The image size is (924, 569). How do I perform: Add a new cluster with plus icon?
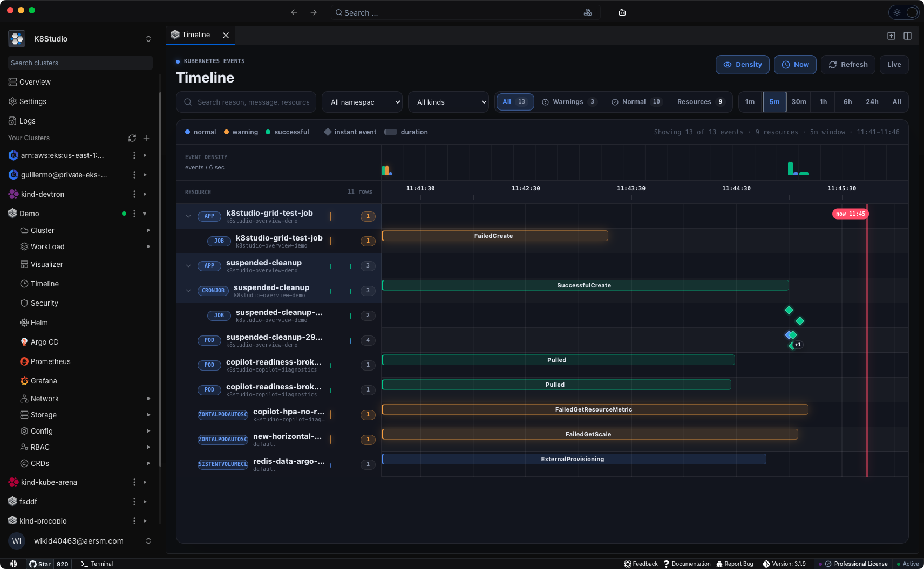tap(146, 138)
